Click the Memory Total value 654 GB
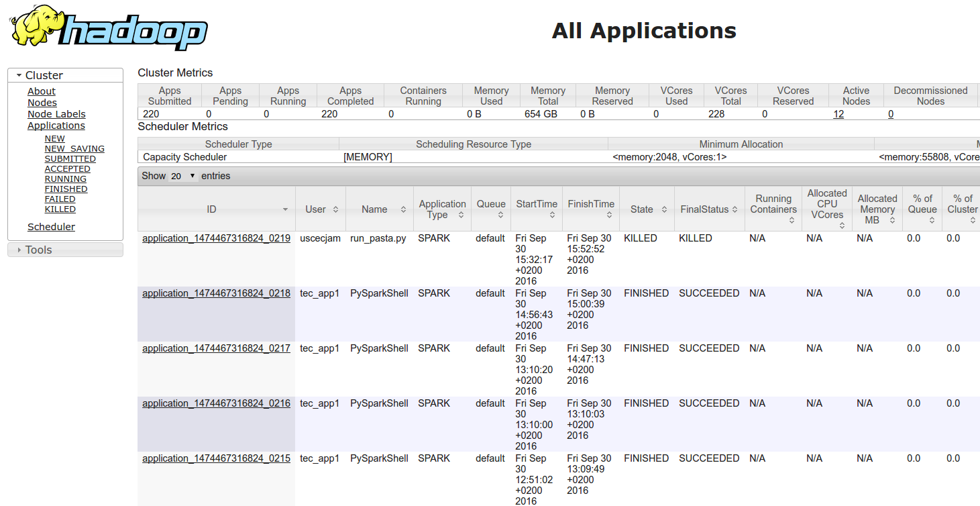 tap(541, 114)
